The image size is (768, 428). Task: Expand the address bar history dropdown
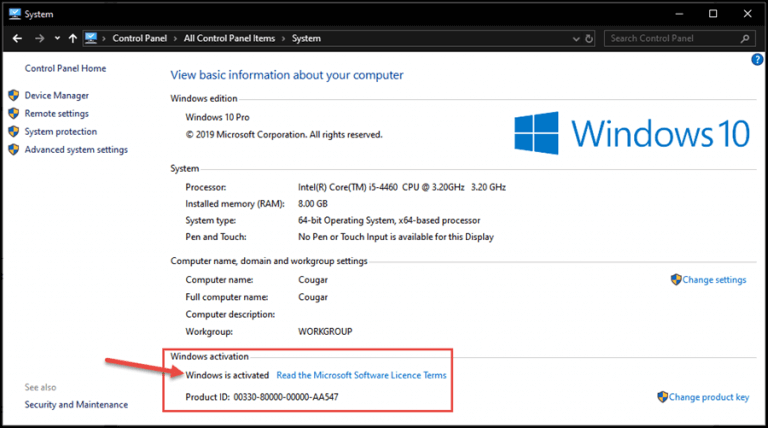tap(576, 39)
